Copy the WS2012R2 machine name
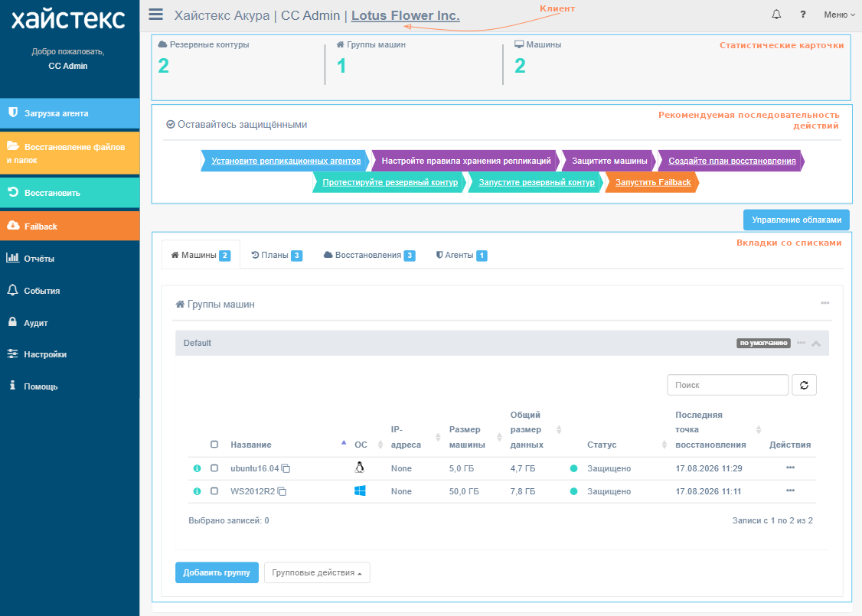 (x=282, y=492)
